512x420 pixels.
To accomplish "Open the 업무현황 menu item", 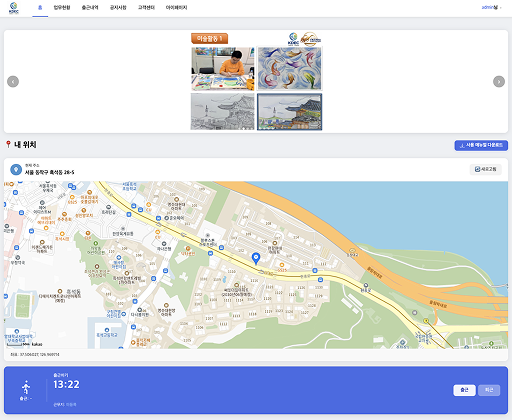I will point(62,8).
